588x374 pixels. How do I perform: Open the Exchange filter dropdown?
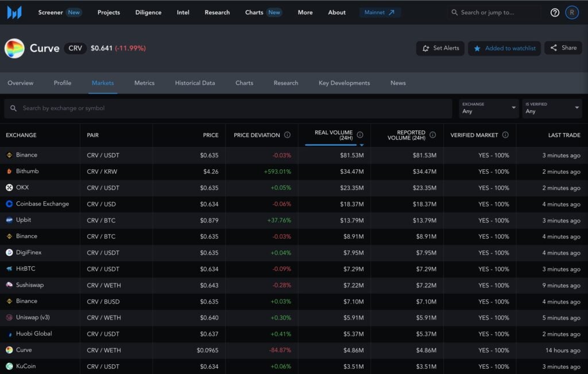[487, 108]
